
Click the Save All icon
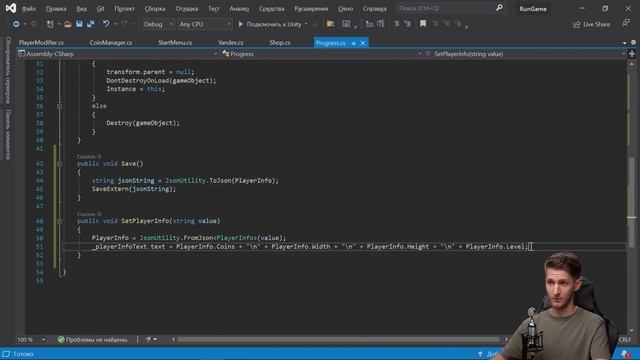coord(90,24)
